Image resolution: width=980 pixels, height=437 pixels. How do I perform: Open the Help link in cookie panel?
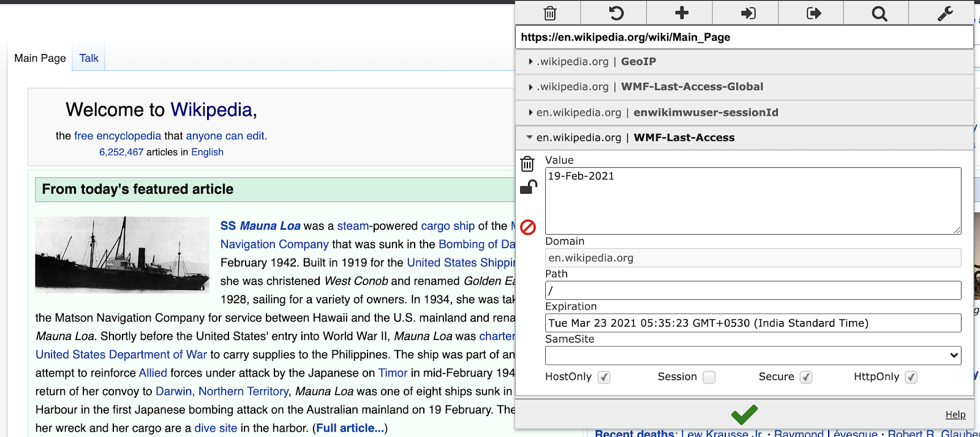955,415
